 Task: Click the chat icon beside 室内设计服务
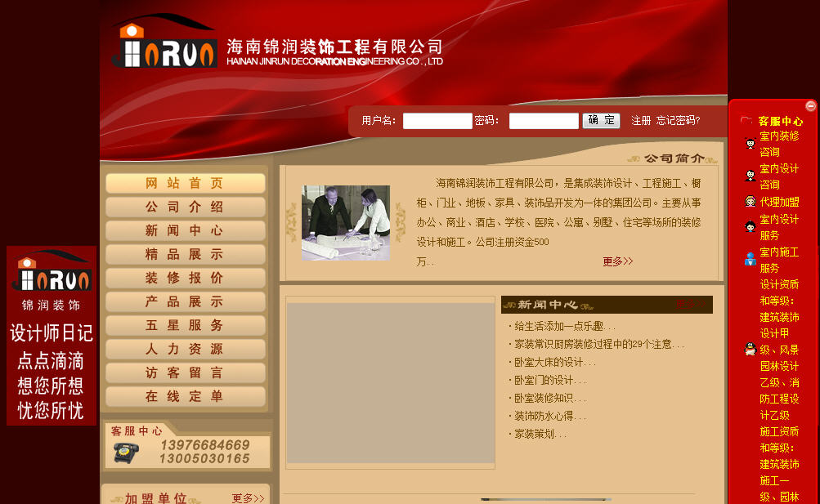pos(751,226)
